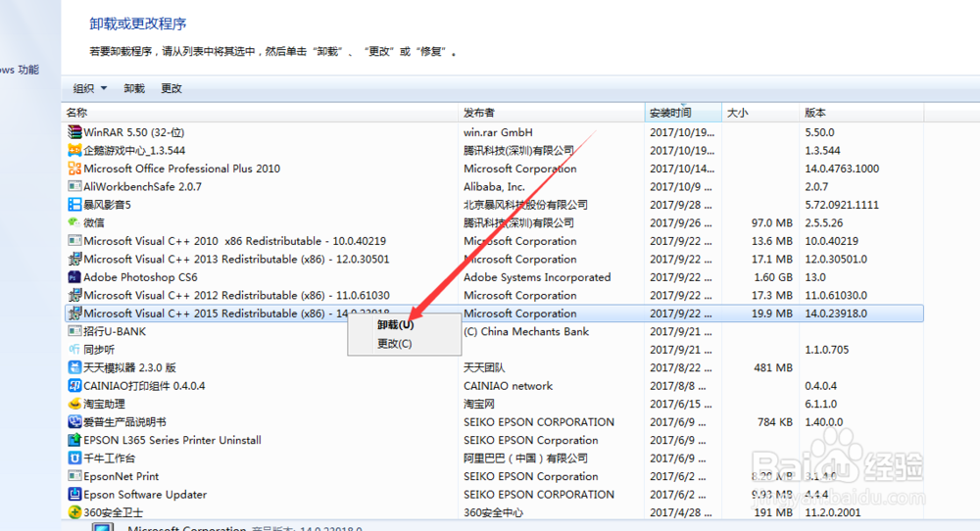Click the 暴风影音5 icon

pos(74,205)
